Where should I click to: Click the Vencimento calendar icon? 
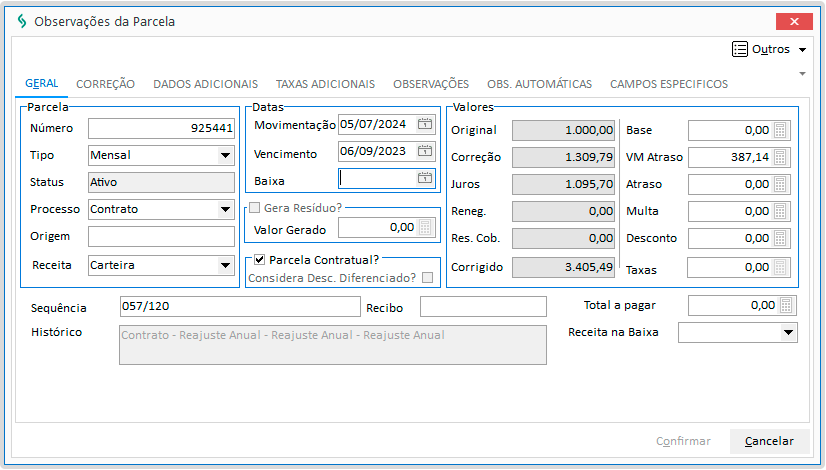[425, 152]
